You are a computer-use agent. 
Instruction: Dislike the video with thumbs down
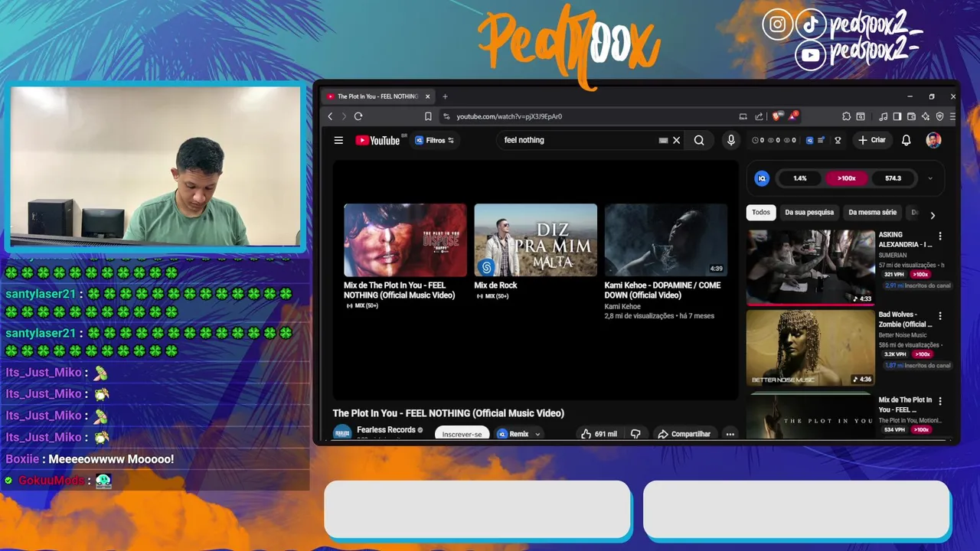tap(635, 434)
